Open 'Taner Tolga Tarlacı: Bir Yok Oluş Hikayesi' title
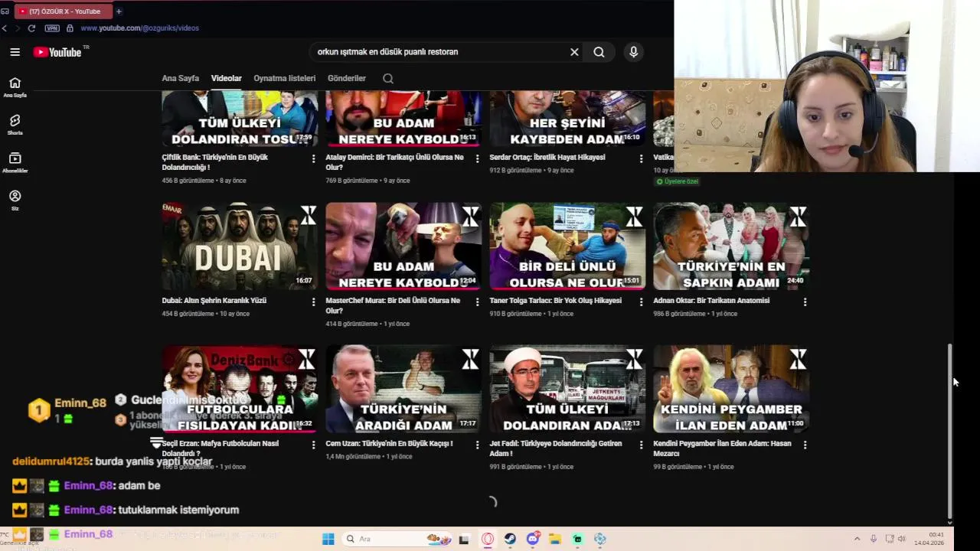This screenshot has height=551, width=980. [555, 301]
